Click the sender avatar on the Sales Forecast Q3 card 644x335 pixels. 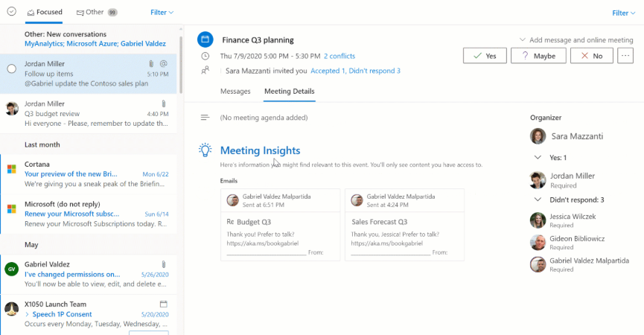(x=357, y=200)
